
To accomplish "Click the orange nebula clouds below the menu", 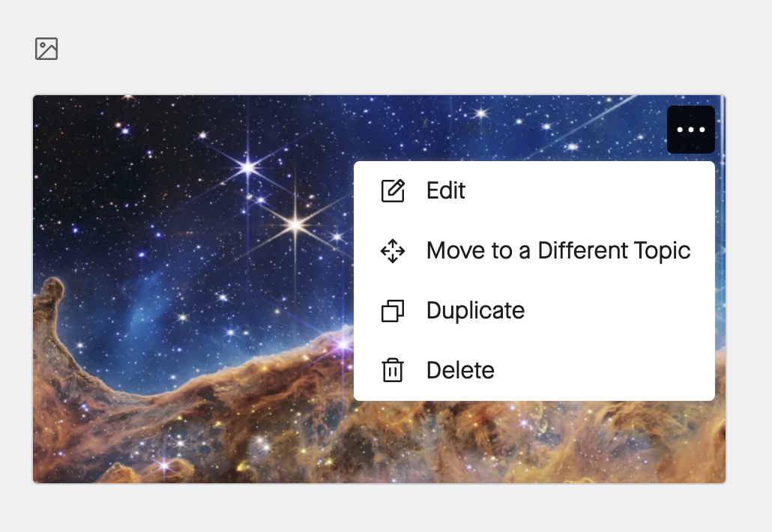I will (525, 442).
